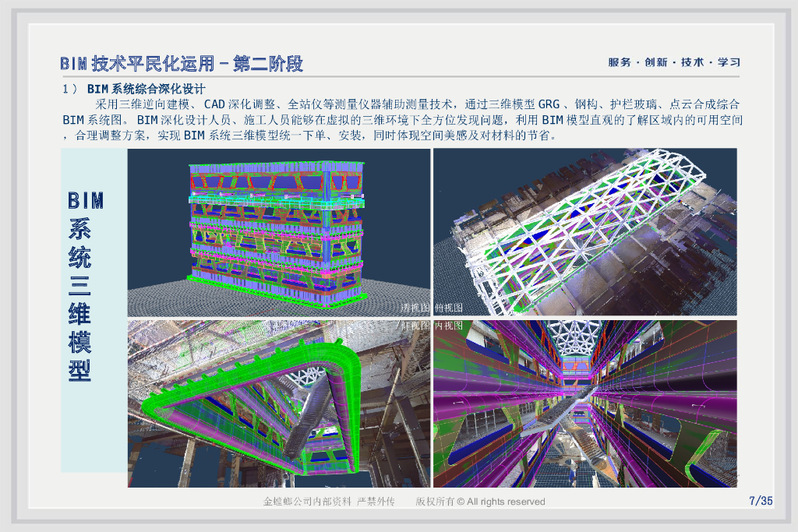Open the perspective view building model image
Image resolution: width=798 pixels, height=532 pixels.
pos(279,232)
